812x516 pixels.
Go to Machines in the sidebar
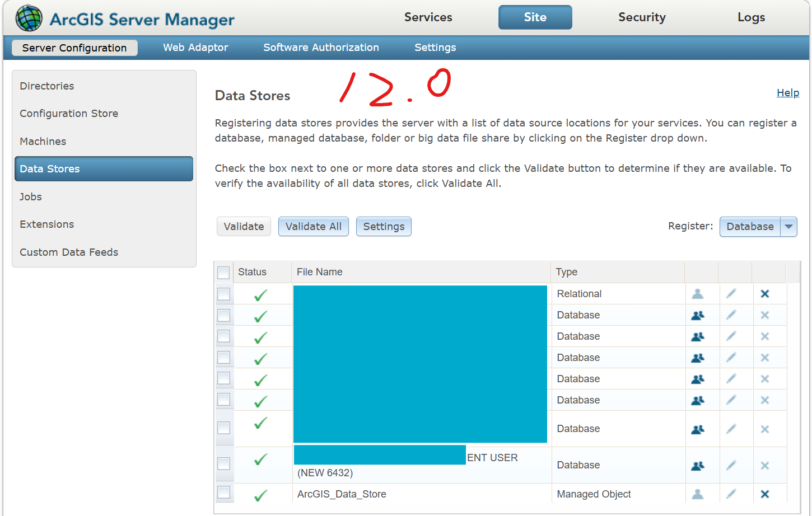(x=43, y=142)
